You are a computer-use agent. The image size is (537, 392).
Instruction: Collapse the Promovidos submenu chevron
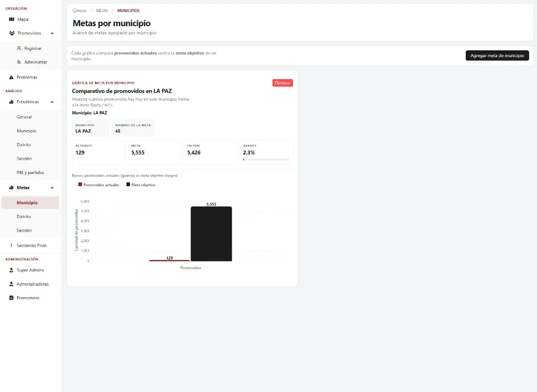pyautogui.click(x=52, y=33)
